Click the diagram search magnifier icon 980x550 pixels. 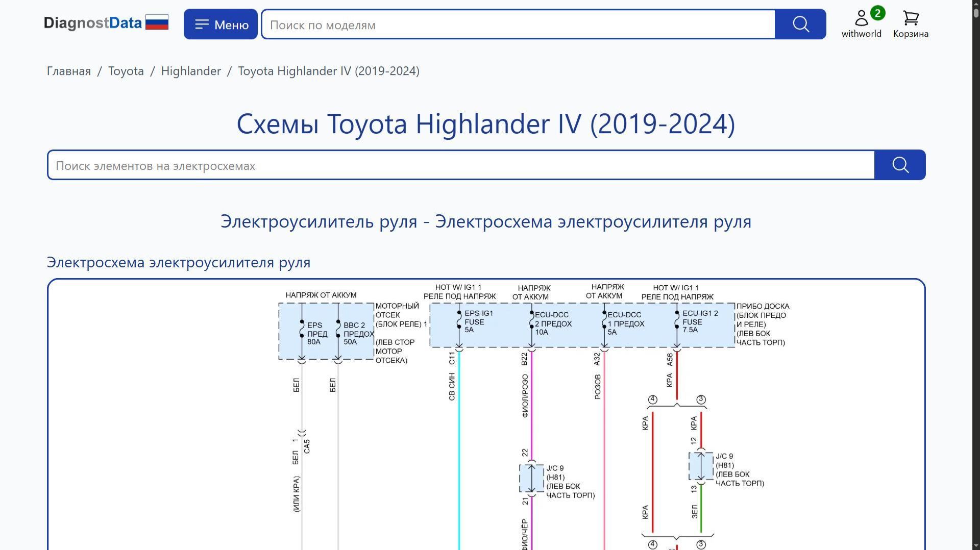point(900,165)
